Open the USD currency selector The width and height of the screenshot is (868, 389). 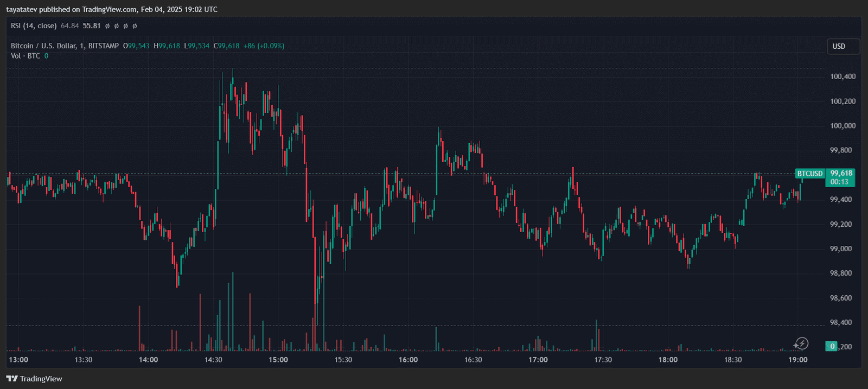pos(843,46)
